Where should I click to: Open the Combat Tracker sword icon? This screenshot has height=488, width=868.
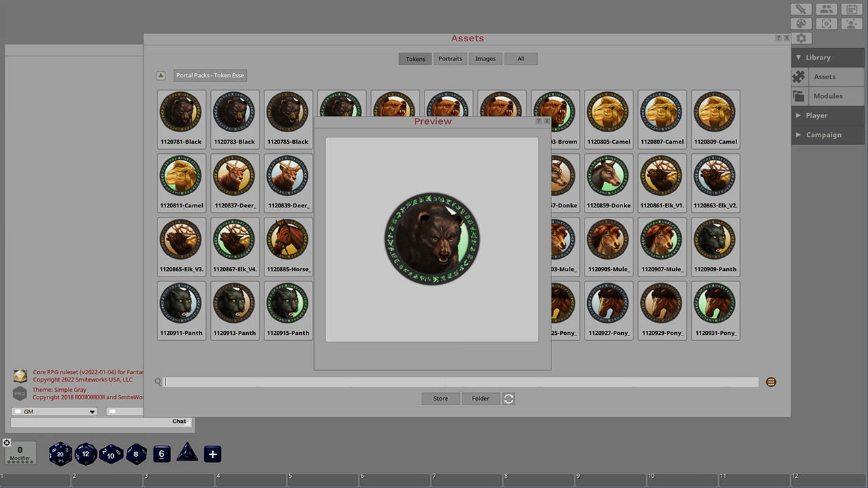pos(801,9)
